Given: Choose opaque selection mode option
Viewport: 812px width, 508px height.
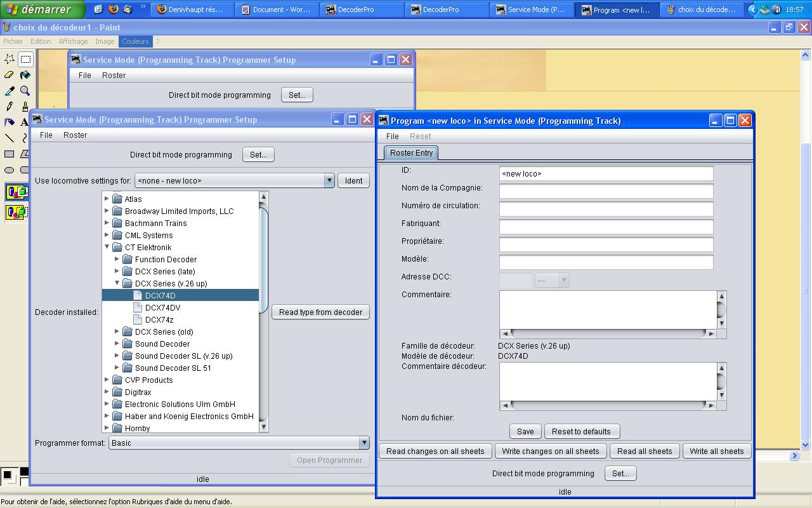Looking at the screenshot, I should [16, 192].
